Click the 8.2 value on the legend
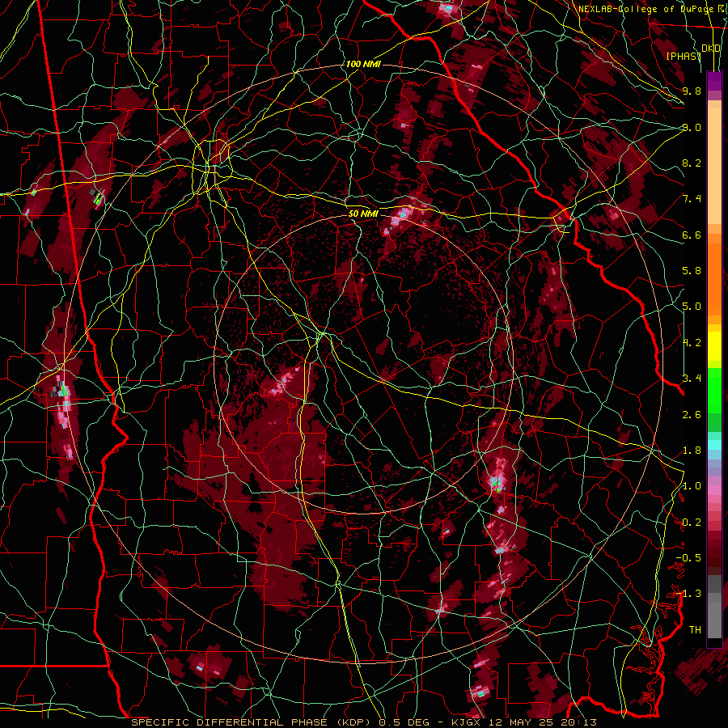Screen dimensions: 728x728 692,163
